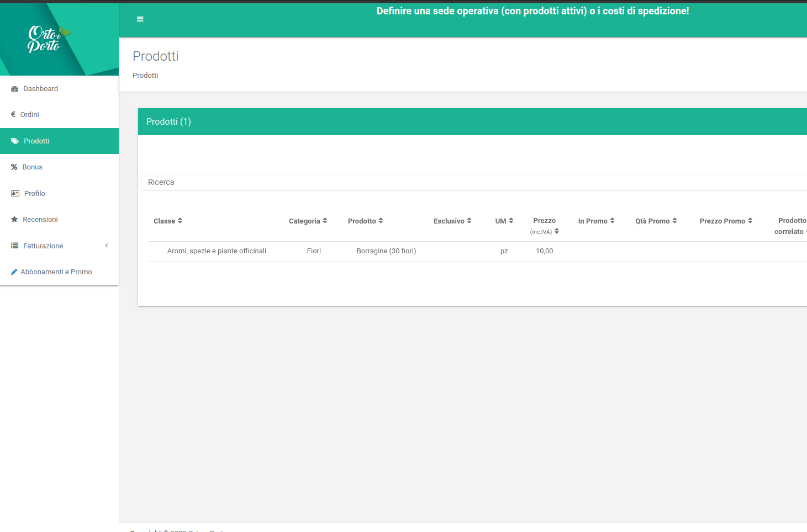Click the 'Prodotti' page title
Viewport: 807px width, 532px height.
pyautogui.click(x=156, y=56)
